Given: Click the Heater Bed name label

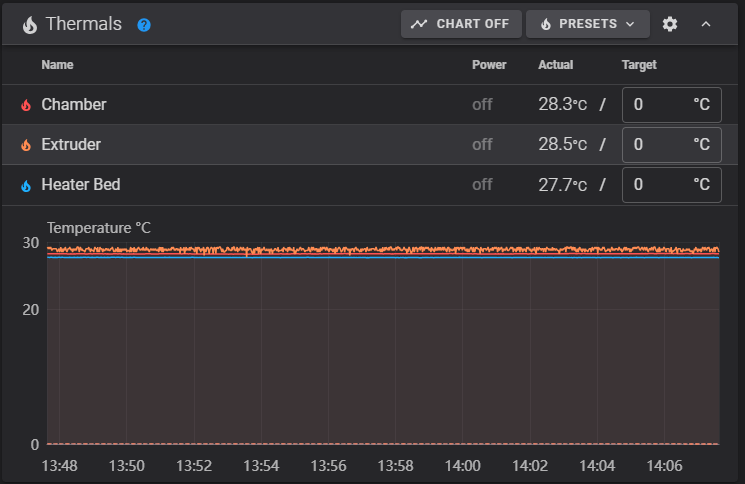Looking at the screenshot, I should tap(81, 185).
